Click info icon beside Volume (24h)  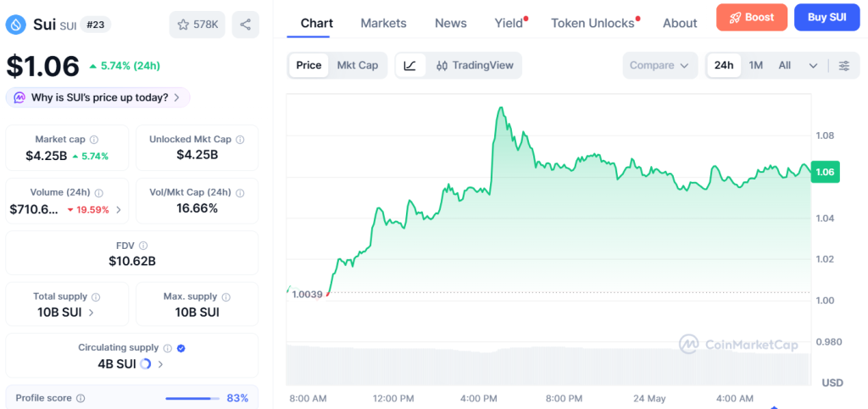(98, 192)
